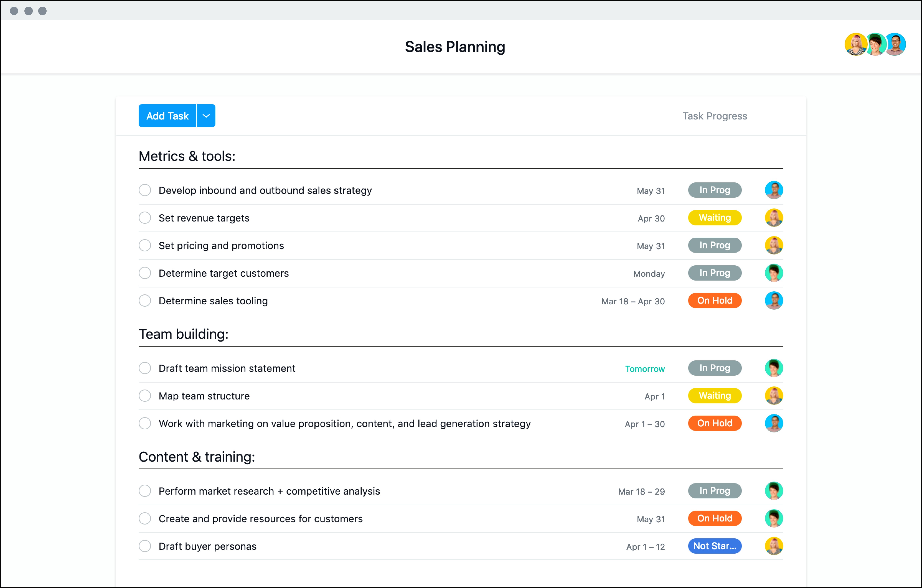The width and height of the screenshot is (922, 588).
Task: Click the 'In Prog' status icon on 'Develop inbound and outbound sales strategy'
Action: tap(714, 190)
